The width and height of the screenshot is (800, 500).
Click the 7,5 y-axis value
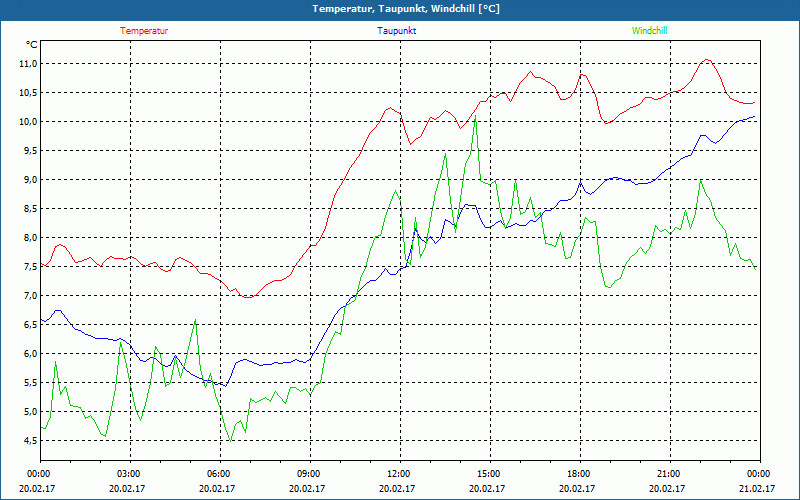[31, 267]
